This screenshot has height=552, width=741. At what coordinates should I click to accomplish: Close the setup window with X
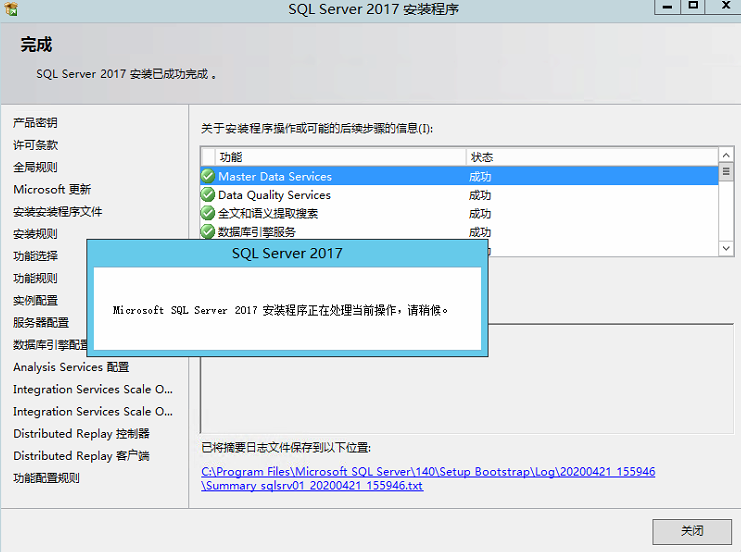(x=726, y=7)
